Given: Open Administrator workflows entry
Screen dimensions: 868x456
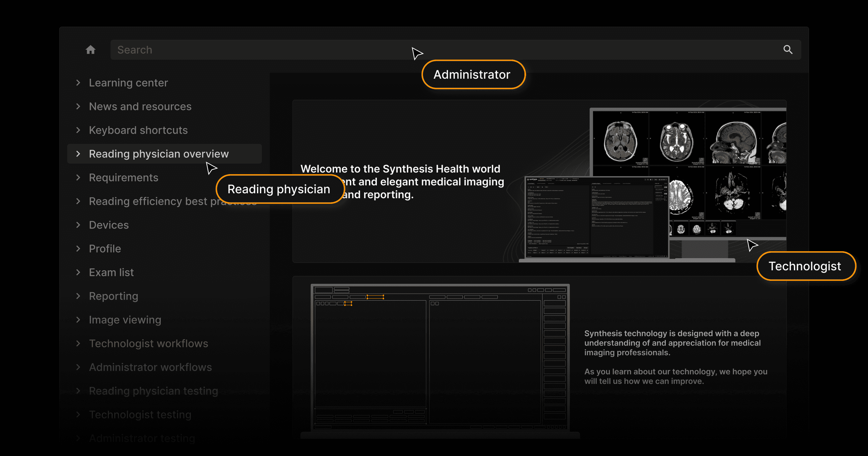Looking at the screenshot, I should [x=150, y=367].
